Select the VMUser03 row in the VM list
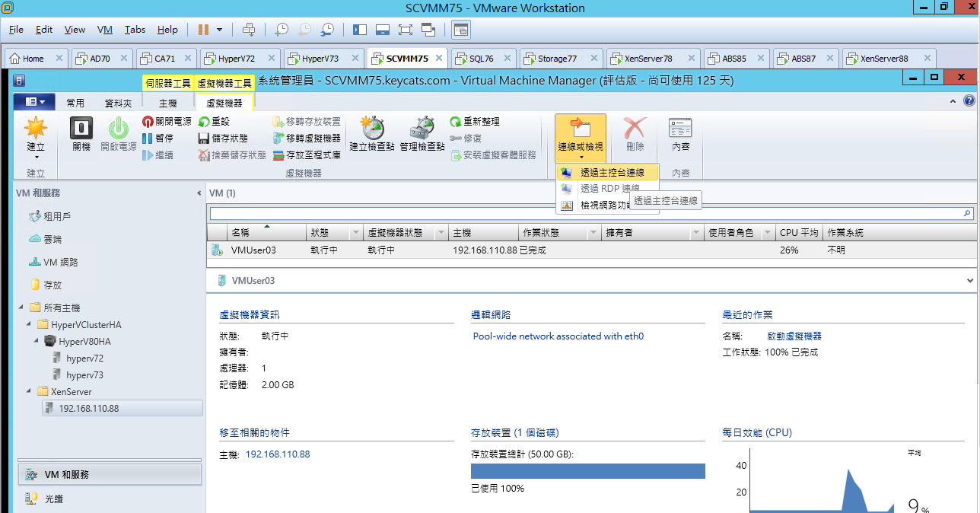The image size is (980, 513). pyautogui.click(x=591, y=250)
